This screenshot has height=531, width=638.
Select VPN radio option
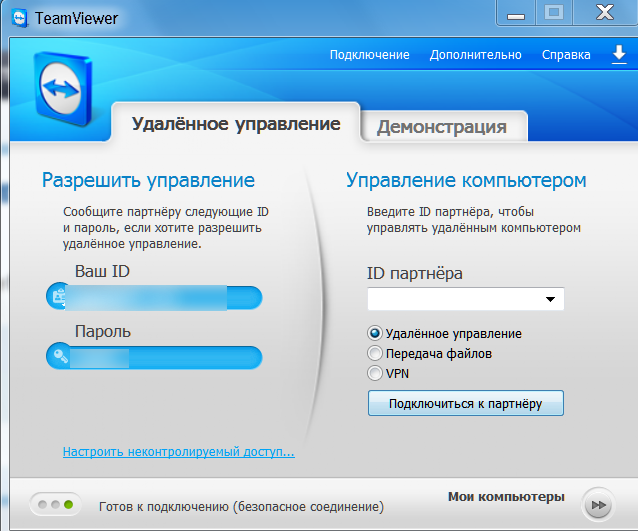tap(375, 373)
